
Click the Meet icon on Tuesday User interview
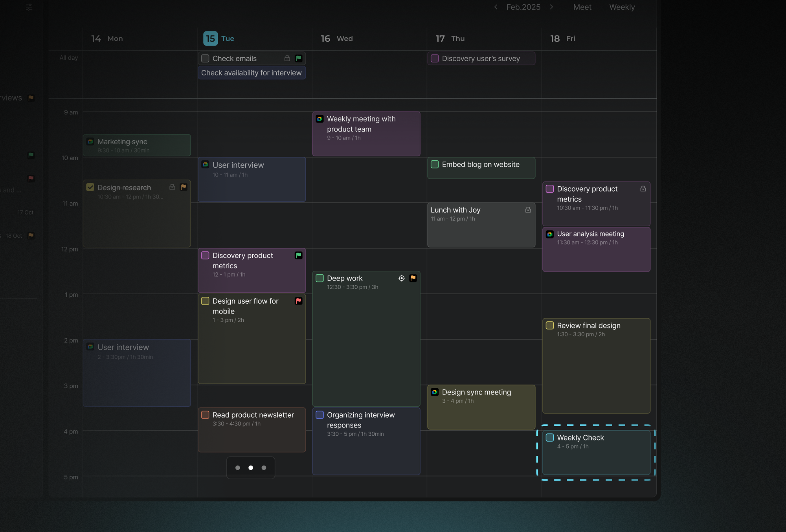point(205,164)
